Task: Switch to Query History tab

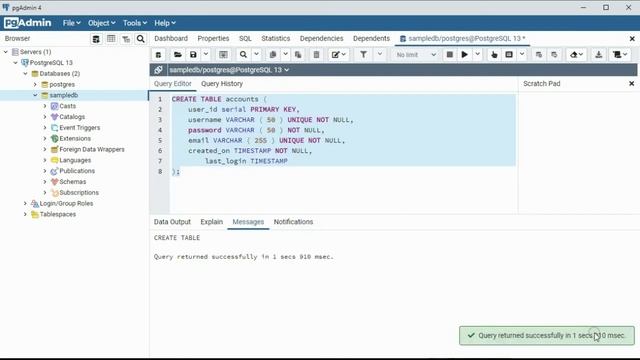Action: click(x=222, y=84)
